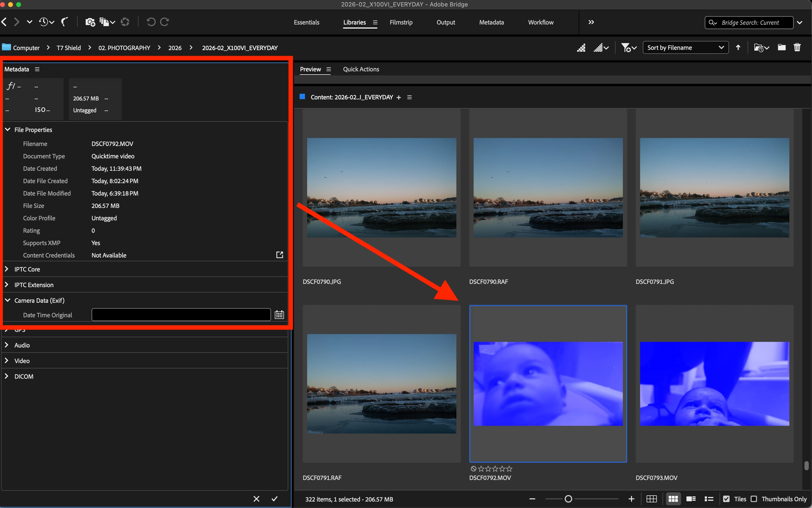Create a new folder with folder icon
812x508 pixels.
click(782, 47)
